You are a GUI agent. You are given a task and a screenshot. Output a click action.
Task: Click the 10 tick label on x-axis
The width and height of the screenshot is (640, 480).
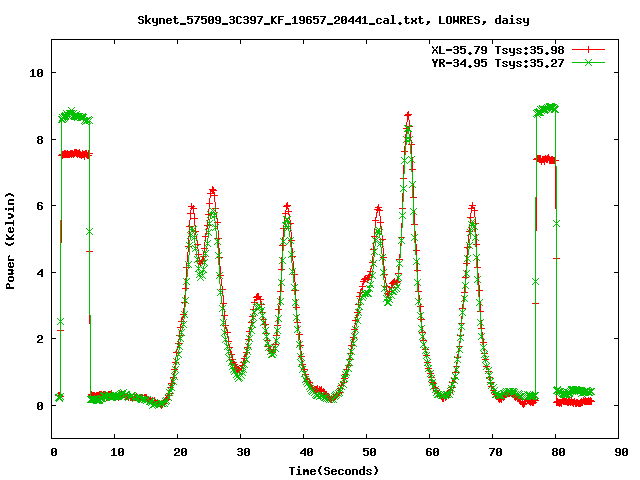point(115,452)
